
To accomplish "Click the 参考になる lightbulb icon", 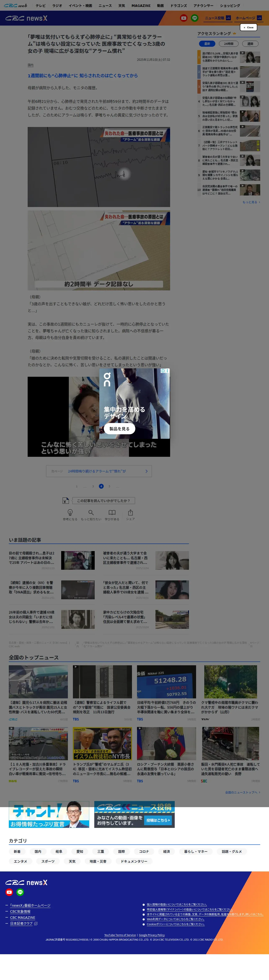I will [x=70, y=513].
